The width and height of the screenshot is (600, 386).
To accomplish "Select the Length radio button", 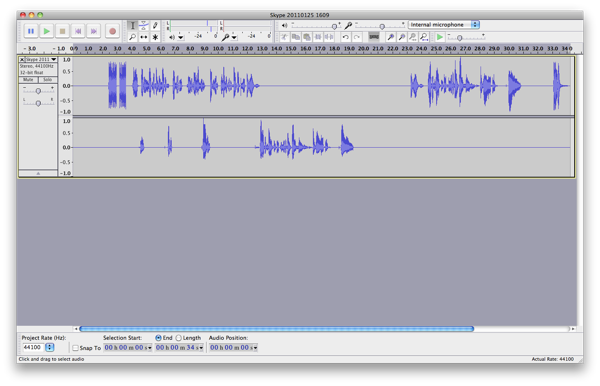I will 179,338.
